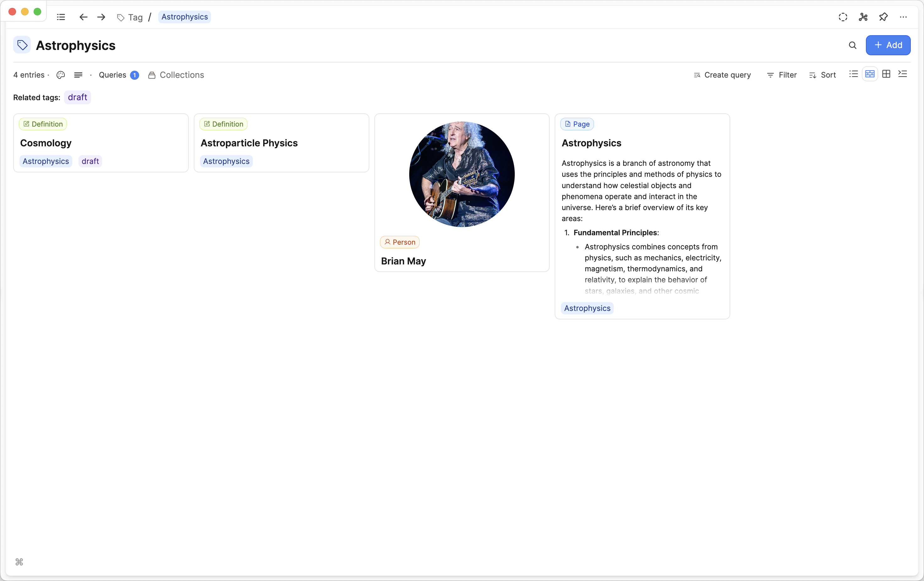Click the blue tag icon beside the title

22,45
